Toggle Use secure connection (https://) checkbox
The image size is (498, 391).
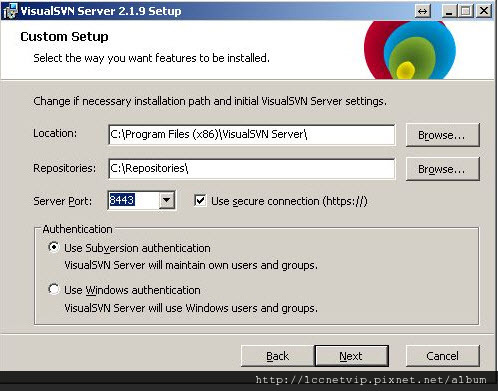click(x=200, y=201)
